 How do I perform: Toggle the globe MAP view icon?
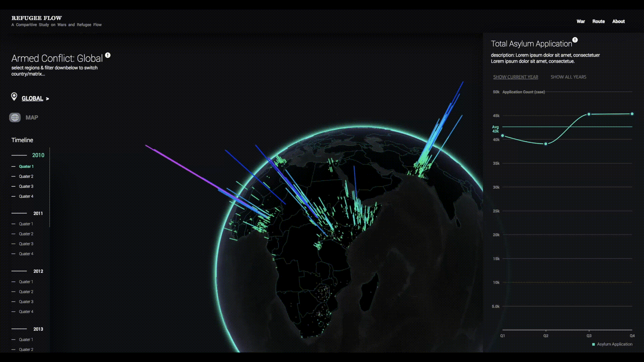15,117
